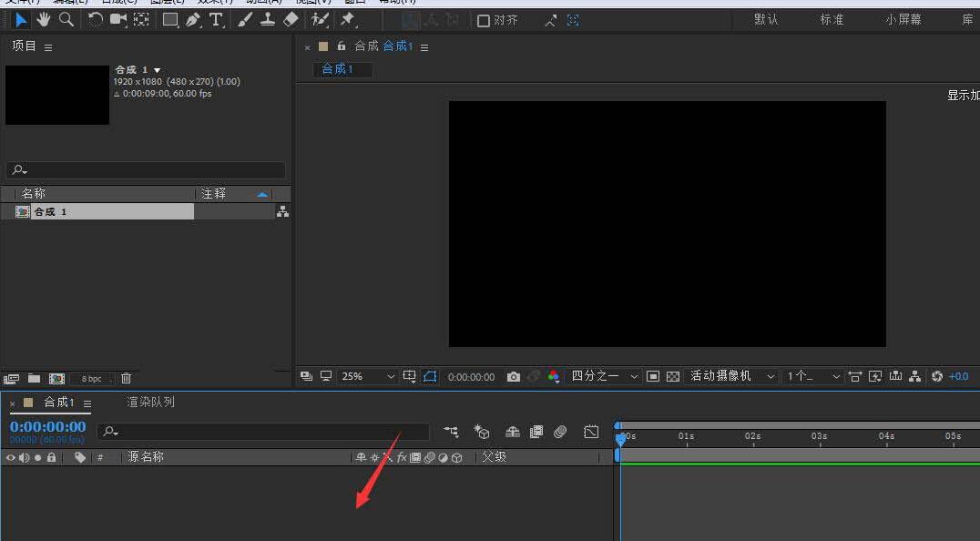Toggle the Graph Editor button
Screen dimensions: 980x541
click(x=590, y=432)
